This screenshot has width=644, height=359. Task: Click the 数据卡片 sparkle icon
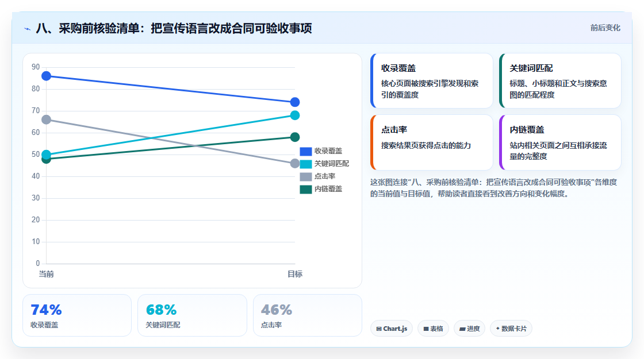click(x=498, y=329)
